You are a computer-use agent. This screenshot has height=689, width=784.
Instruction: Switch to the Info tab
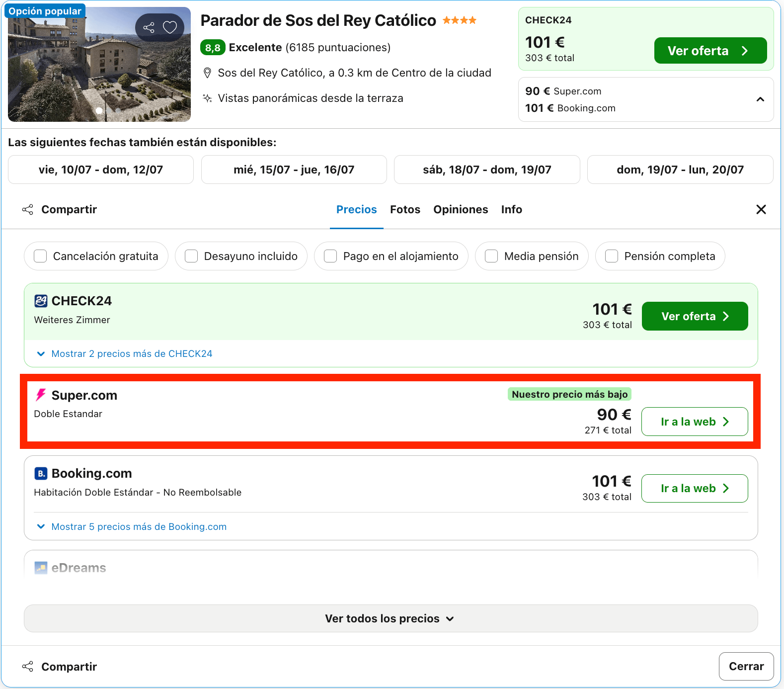tap(511, 209)
